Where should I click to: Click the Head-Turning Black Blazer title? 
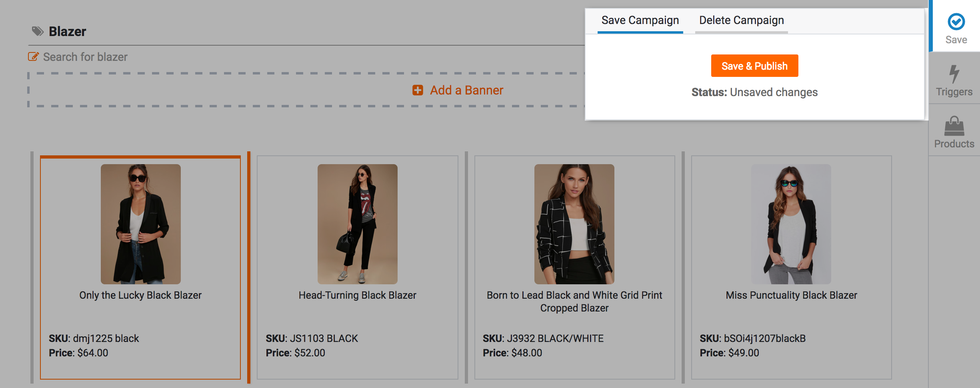click(x=357, y=295)
